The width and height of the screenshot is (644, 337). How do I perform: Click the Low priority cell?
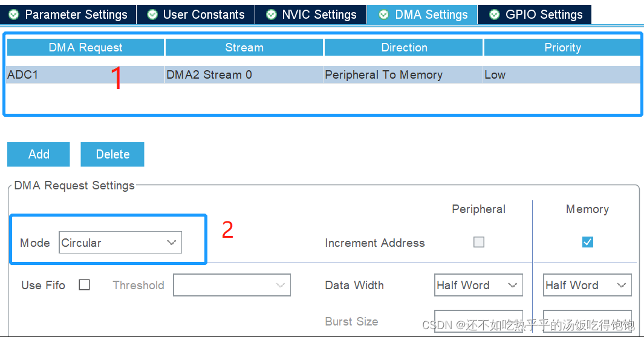[x=562, y=75]
